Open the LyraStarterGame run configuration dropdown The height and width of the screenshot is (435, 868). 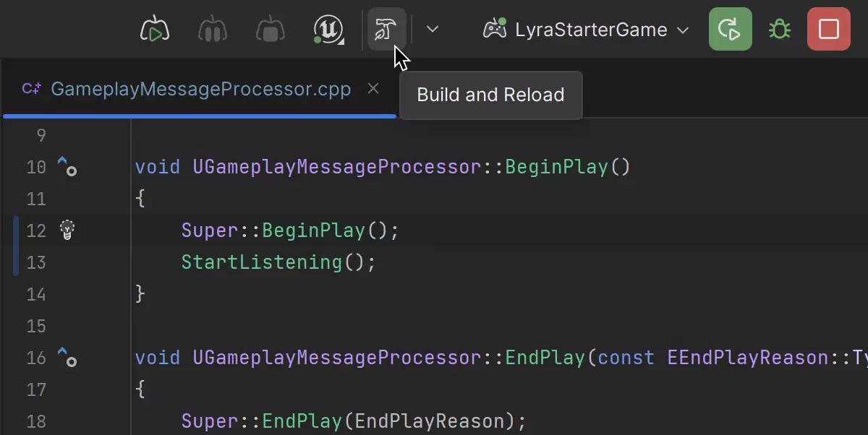coord(586,30)
